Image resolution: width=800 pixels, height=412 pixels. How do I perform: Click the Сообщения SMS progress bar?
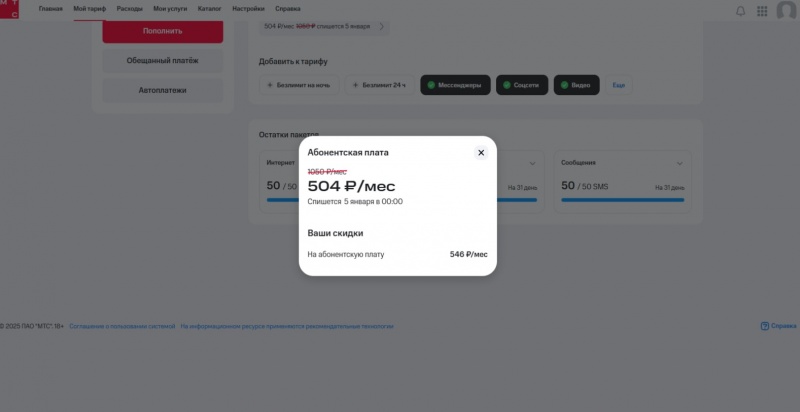(x=623, y=199)
